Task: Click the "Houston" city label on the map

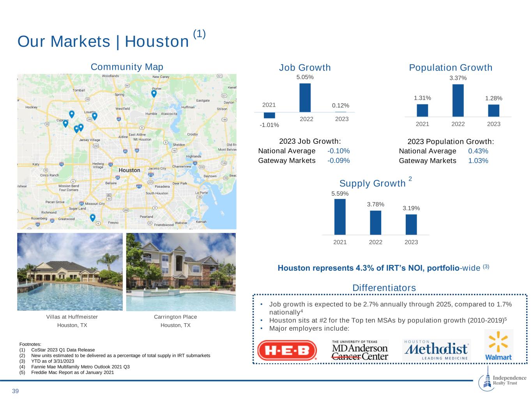Action: point(129,170)
